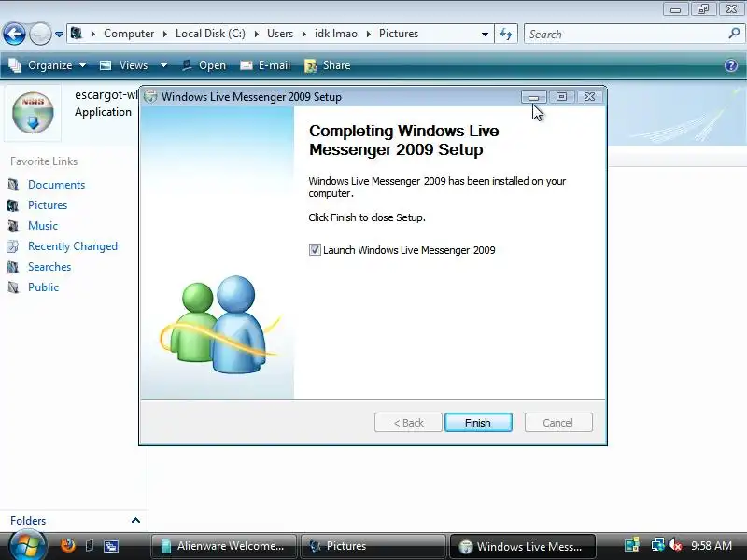This screenshot has width=747, height=560.
Task: Click Share in the command bar
Action: click(328, 65)
